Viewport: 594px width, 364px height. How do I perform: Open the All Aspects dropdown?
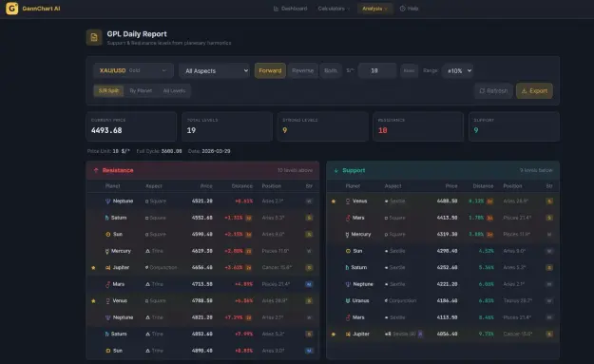pos(215,71)
